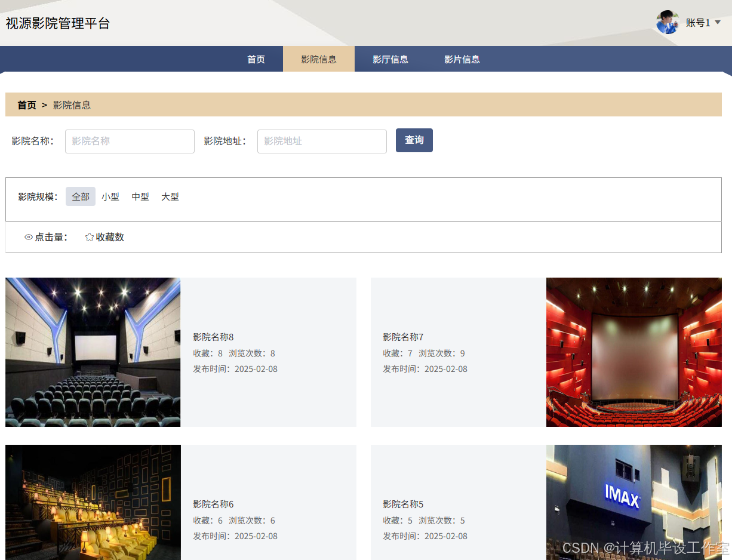
Task: Open the 影厅信息 navigation tab
Action: click(390, 59)
